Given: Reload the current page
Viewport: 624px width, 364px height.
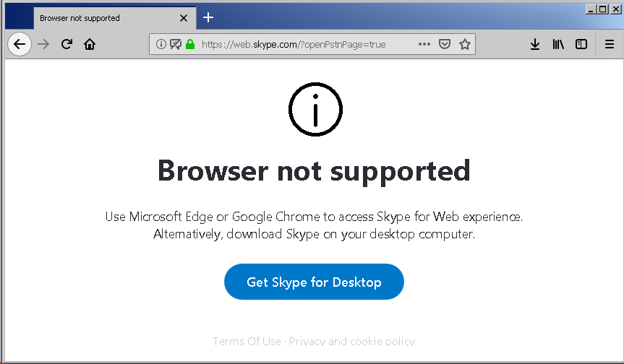Looking at the screenshot, I should pos(67,44).
